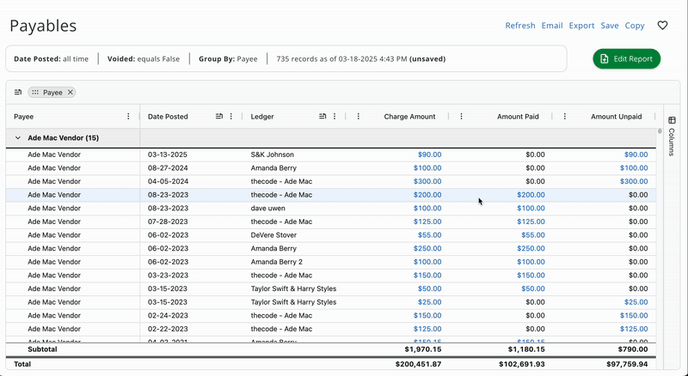The width and height of the screenshot is (688, 376).
Task: Open the Ledger column three-dot menu
Action: (x=334, y=116)
